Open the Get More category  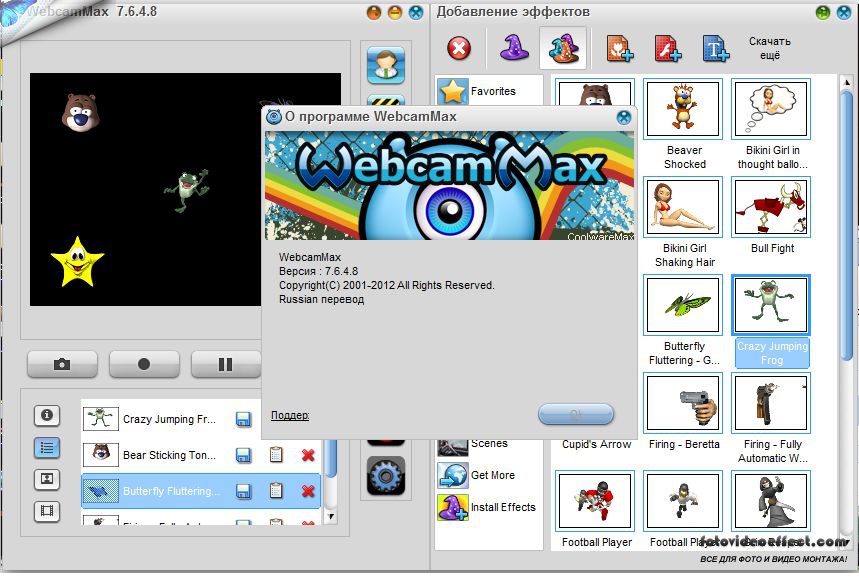point(489,475)
